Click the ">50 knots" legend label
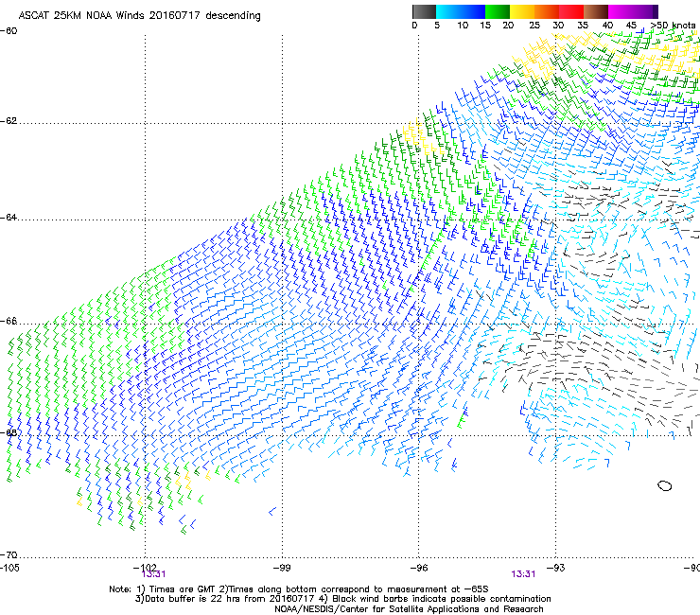The image size is (700, 615). [x=673, y=26]
